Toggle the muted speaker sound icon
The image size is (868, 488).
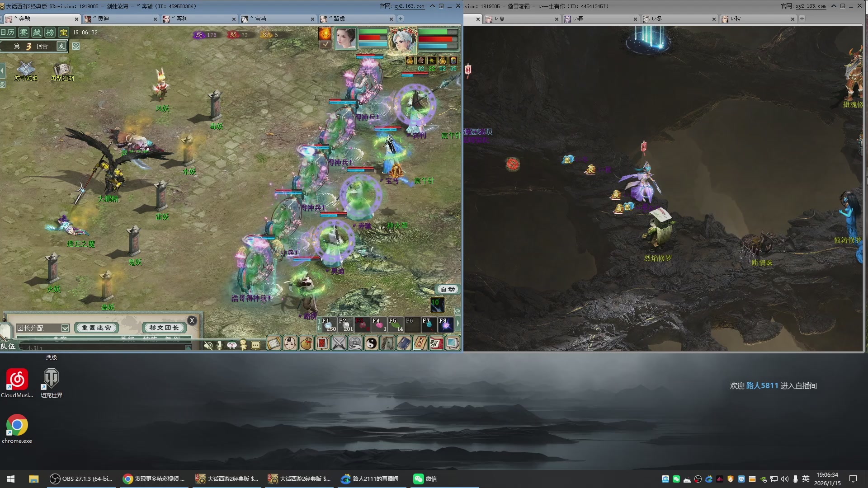(x=208, y=346)
